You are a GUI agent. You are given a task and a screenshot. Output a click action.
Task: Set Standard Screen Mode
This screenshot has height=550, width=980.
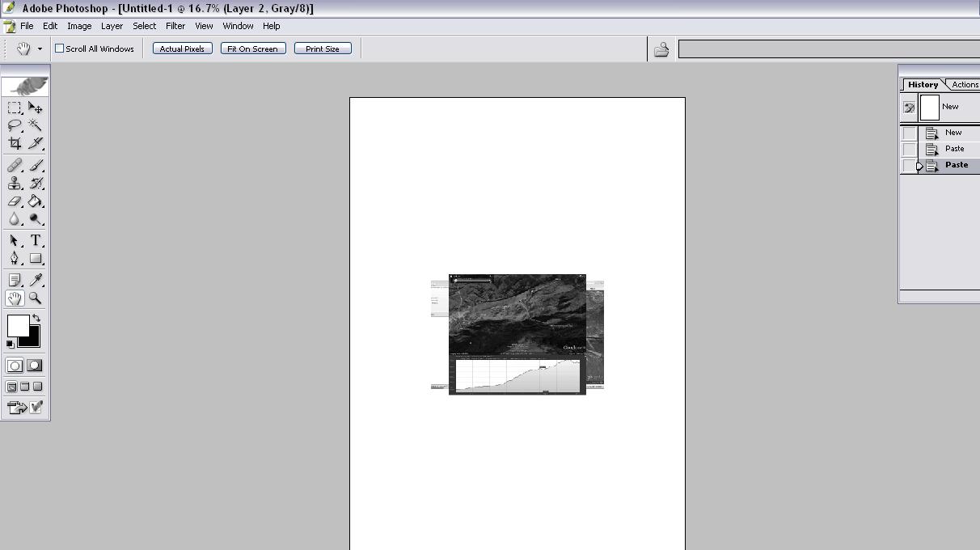(11, 387)
